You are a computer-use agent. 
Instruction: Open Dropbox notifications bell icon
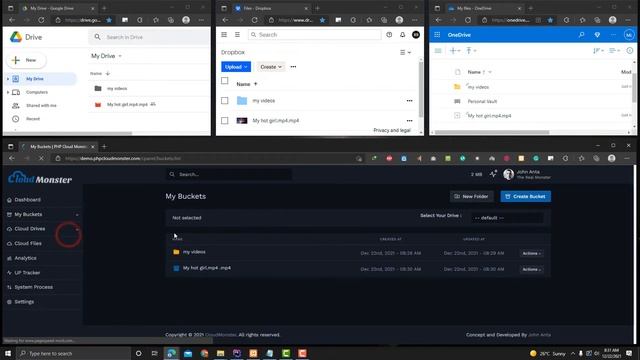[402, 35]
